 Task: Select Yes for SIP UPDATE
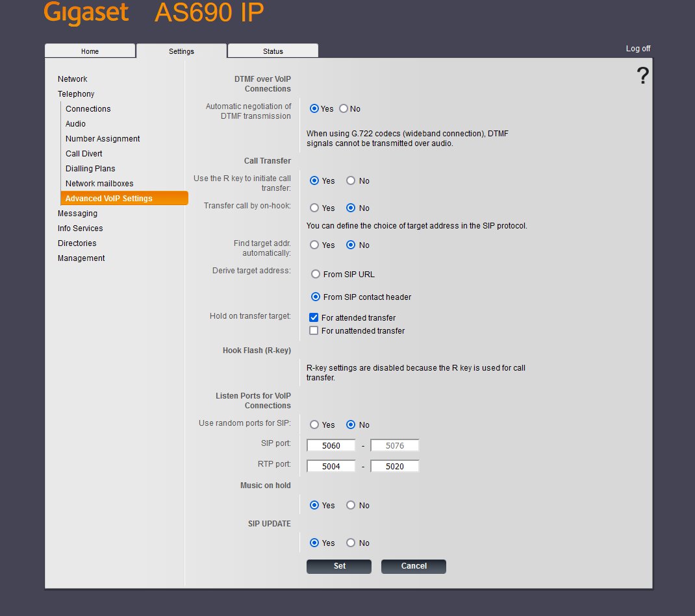pyautogui.click(x=314, y=543)
